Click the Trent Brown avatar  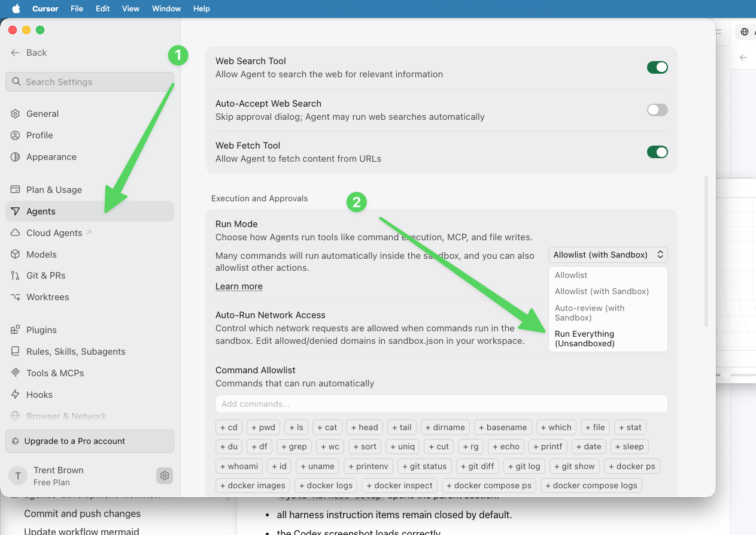coord(18,476)
